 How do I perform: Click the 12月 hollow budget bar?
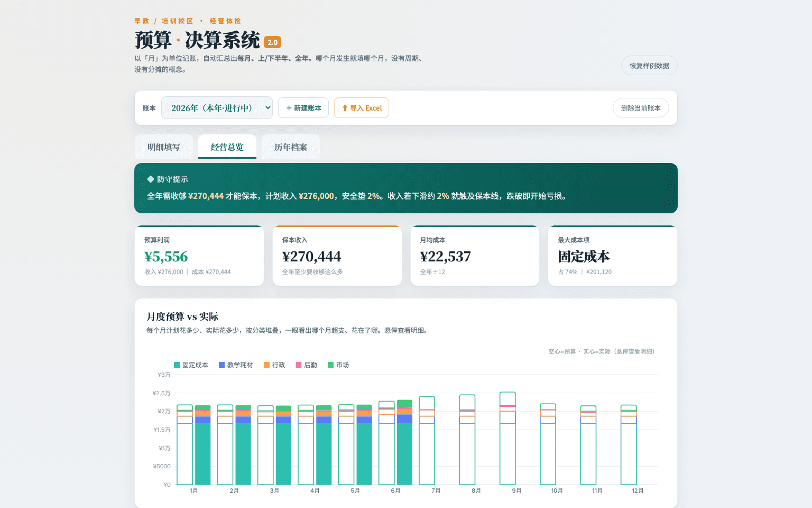pyautogui.click(x=629, y=445)
